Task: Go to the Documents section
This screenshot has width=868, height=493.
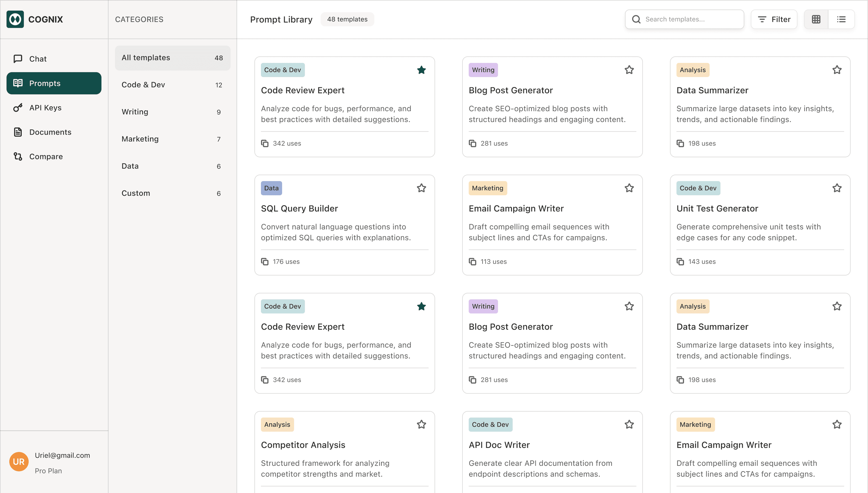Action: click(50, 132)
